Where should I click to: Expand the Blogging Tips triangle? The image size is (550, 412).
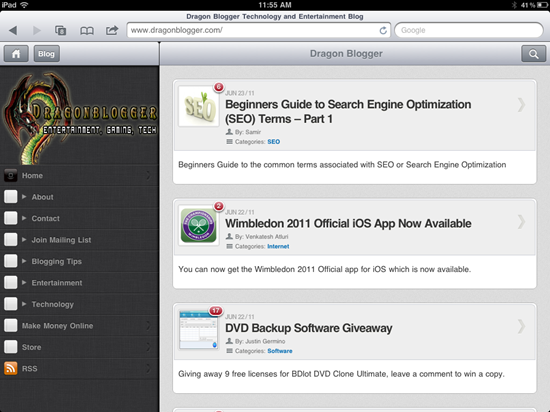[x=24, y=261]
